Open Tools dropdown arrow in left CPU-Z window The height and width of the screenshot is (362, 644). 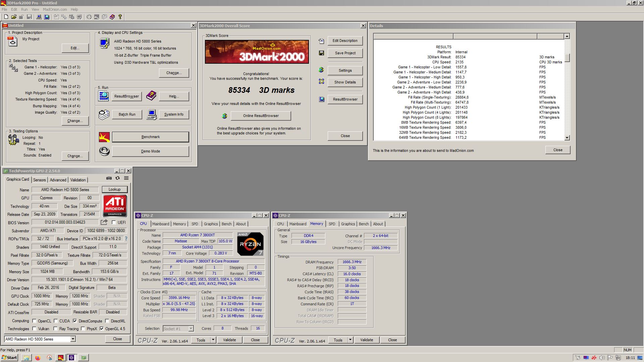[x=213, y=340]
